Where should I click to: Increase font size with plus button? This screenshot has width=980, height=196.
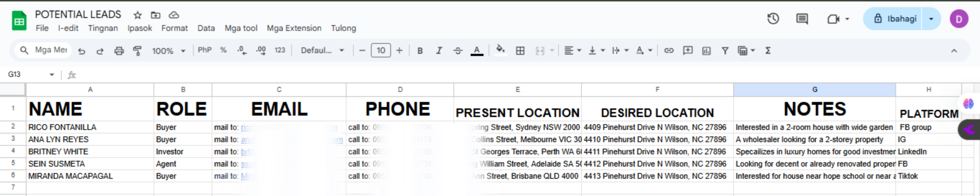coord(399,51)
